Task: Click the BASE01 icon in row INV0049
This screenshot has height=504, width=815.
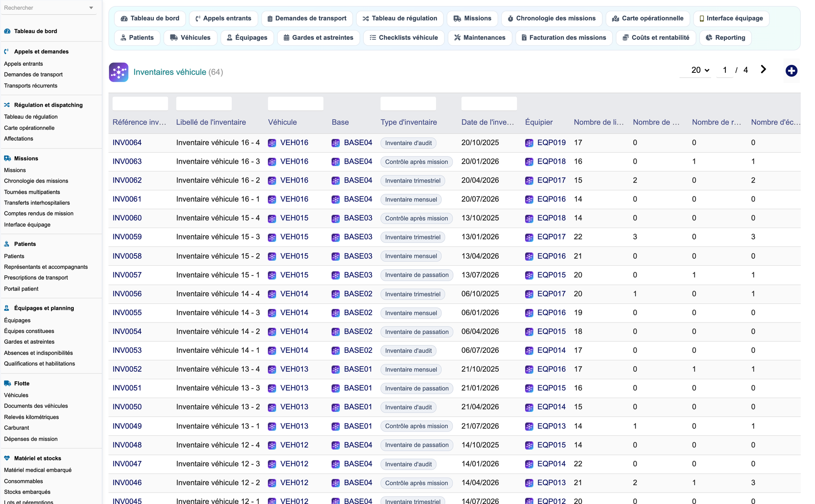Action: point(336,426)
